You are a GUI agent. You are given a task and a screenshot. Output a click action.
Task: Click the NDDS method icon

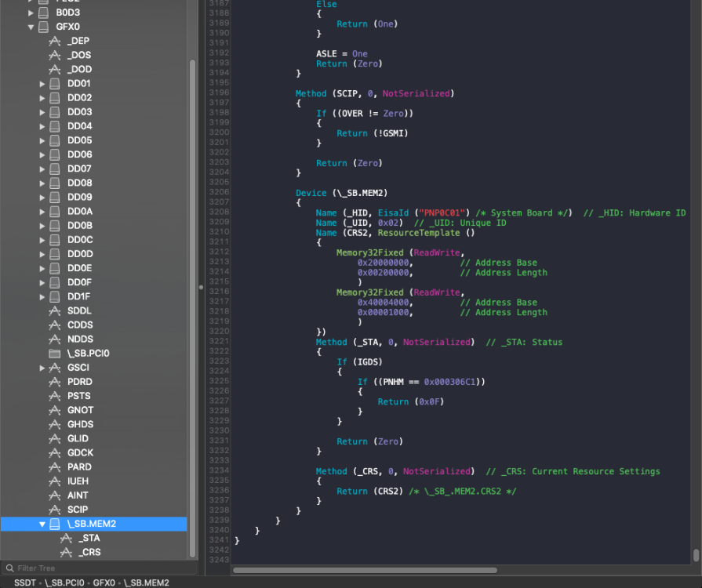coord(55,339)
